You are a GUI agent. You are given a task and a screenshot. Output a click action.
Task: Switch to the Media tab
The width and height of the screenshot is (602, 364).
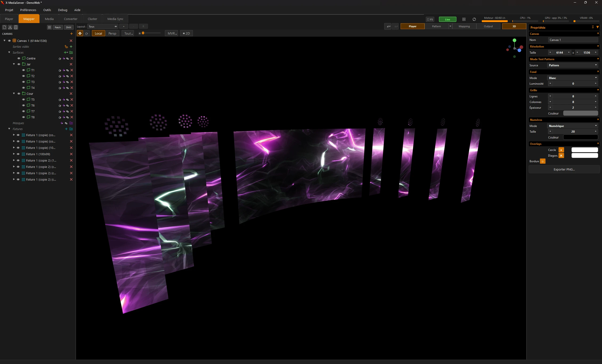49,19
